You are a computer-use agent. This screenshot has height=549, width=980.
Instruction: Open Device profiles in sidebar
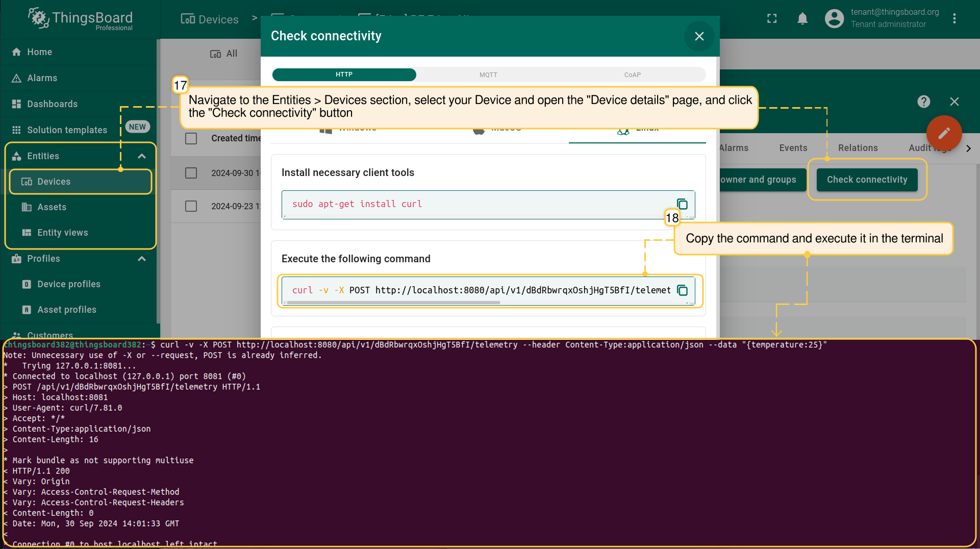click(x=69, y=284)
